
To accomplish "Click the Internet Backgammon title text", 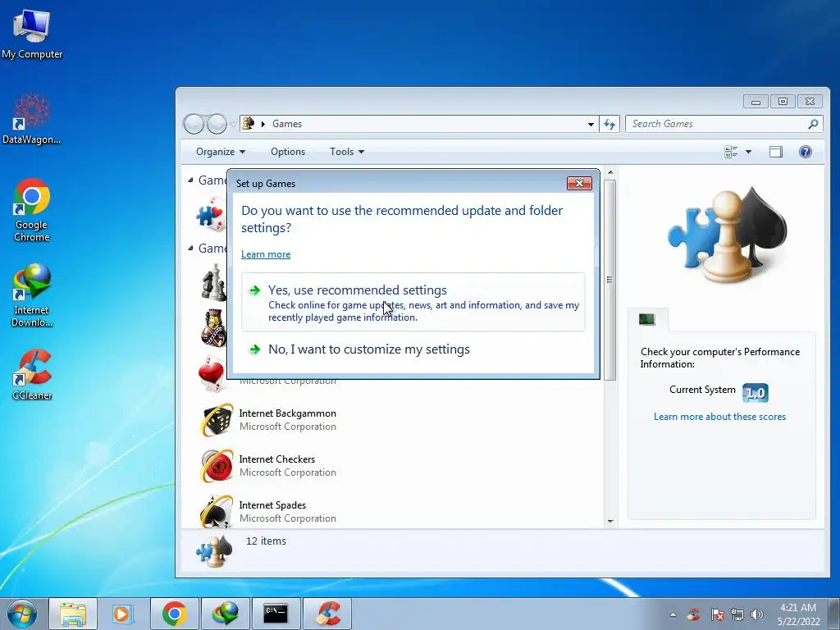I will tap(287, 413).
